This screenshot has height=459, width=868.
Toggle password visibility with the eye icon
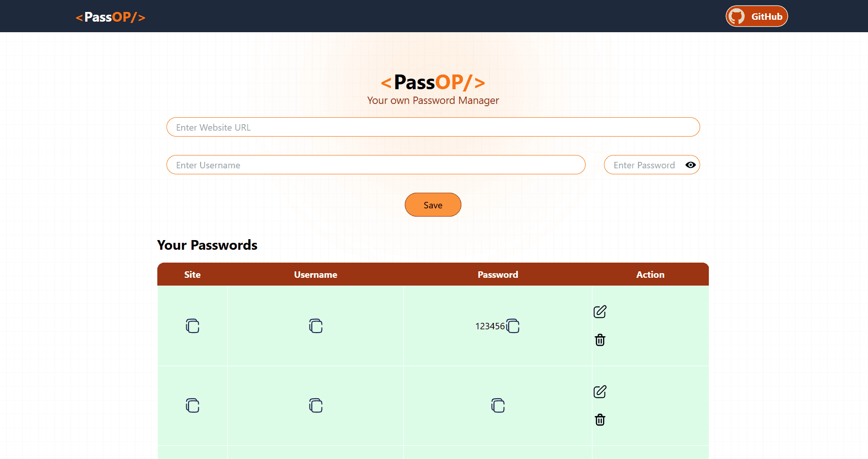690,165
